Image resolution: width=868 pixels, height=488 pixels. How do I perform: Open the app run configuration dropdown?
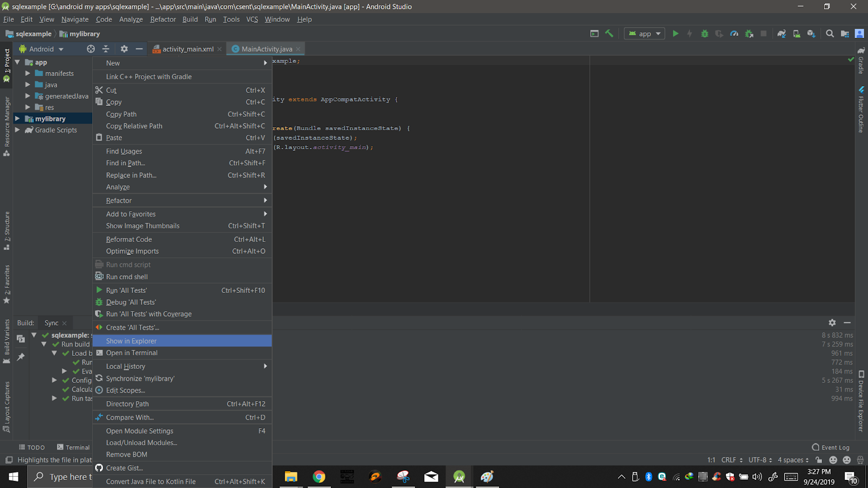(644, 33)
